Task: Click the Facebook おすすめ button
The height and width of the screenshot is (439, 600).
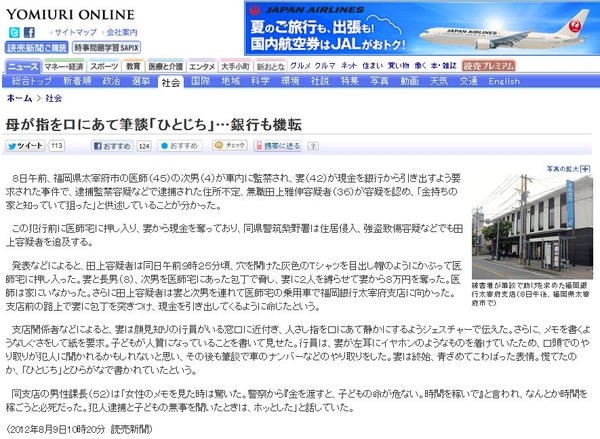Action: point(112,146)
